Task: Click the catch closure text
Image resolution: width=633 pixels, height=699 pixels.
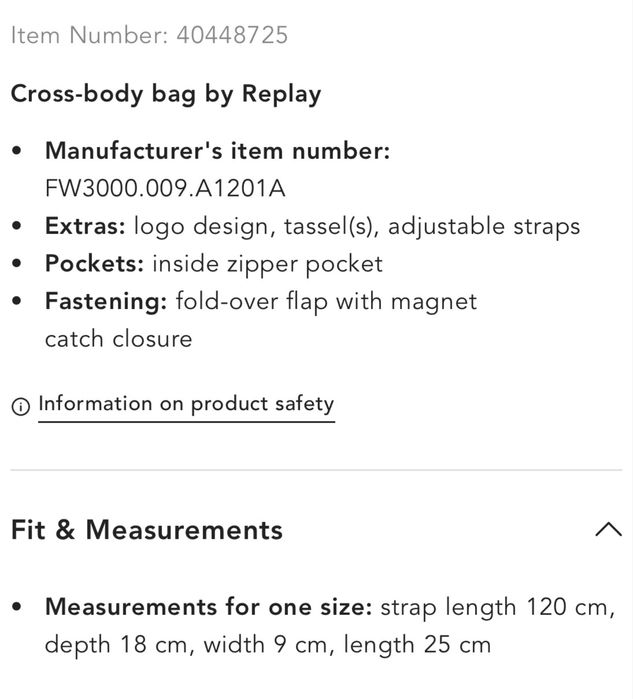Action: [118, 338]
